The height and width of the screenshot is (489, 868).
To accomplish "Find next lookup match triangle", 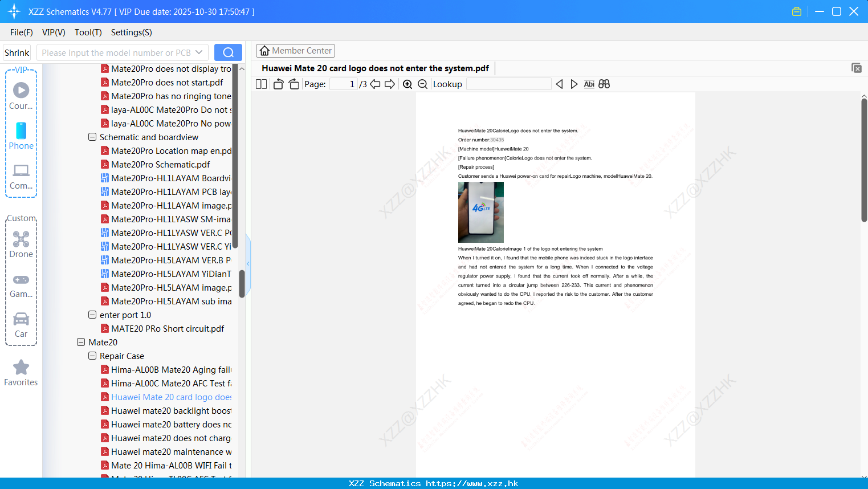I will 574,84.
